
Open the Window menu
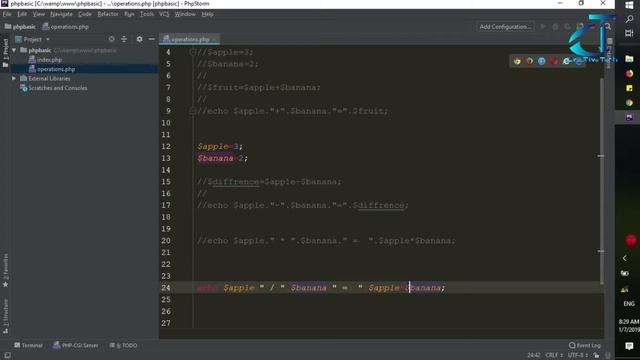click(x=185, y=14)
